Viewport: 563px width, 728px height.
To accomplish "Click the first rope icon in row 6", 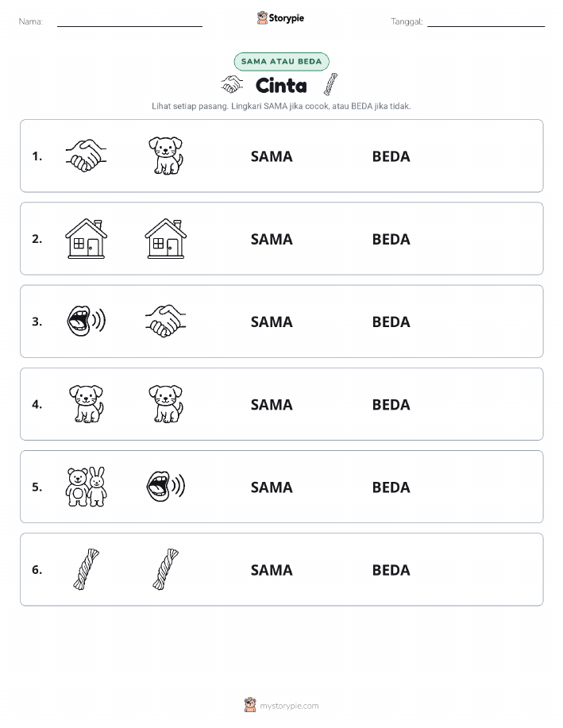I will 87,569.
